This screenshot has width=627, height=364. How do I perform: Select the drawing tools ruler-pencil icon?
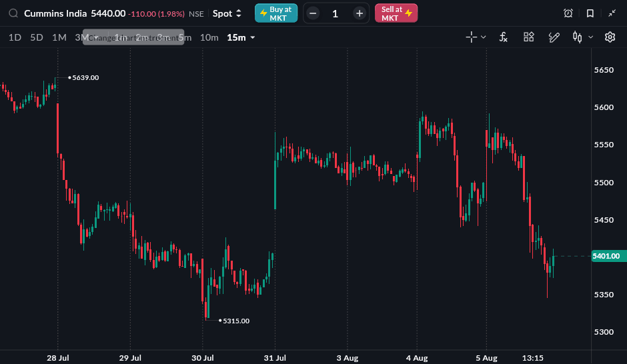point(554,37)
